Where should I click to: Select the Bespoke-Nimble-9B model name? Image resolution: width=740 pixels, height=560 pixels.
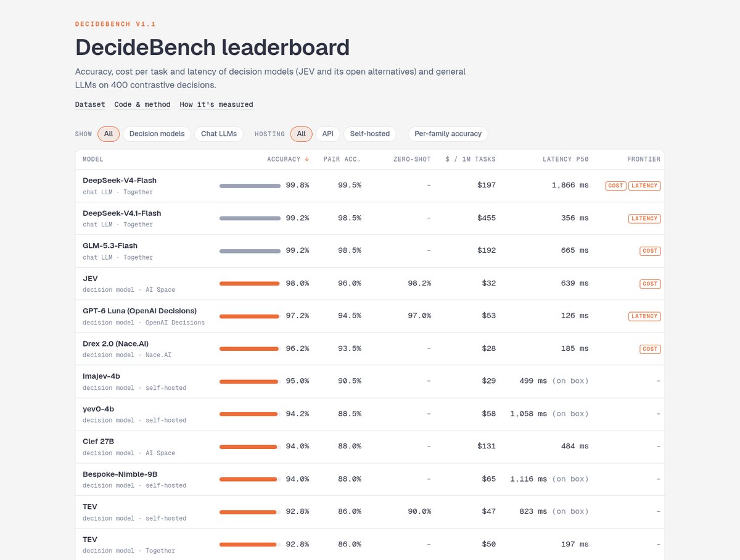tap(120, 474)
